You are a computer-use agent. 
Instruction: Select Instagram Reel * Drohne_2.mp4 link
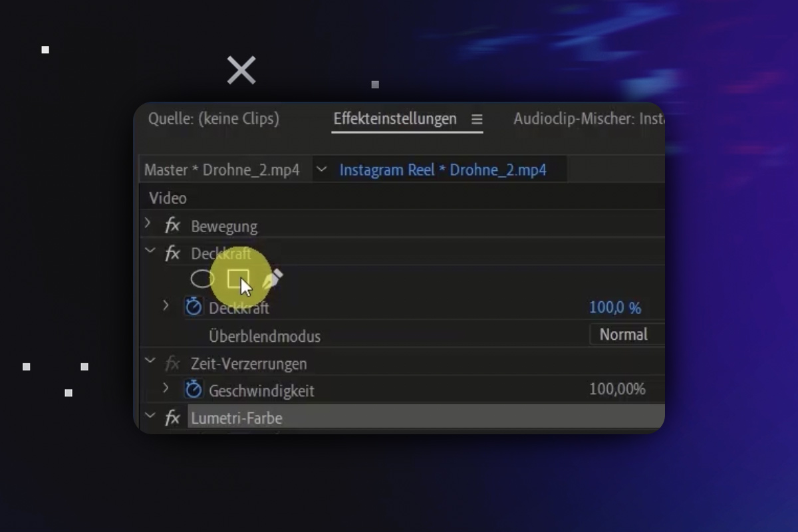tap(443, 170)
